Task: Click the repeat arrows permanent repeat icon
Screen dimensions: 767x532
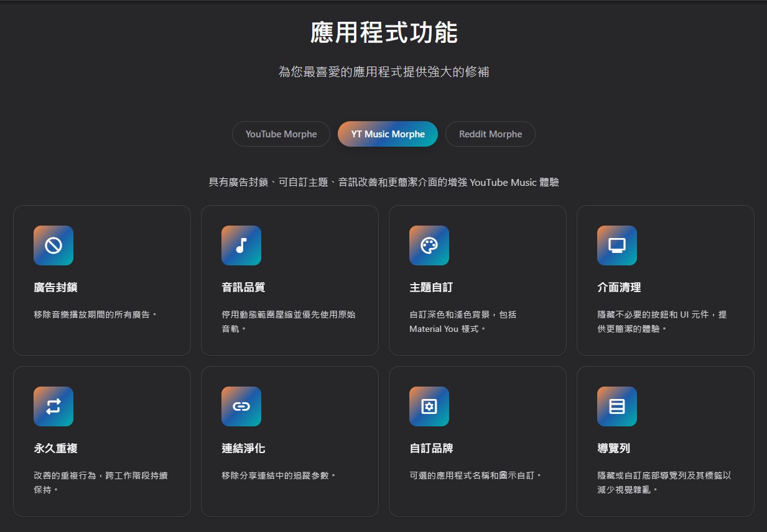Action: point(53,406)
